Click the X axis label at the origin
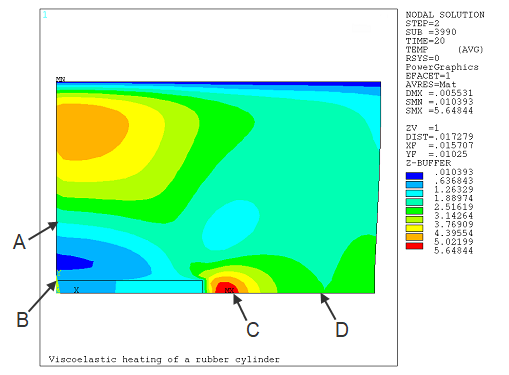This screenshot has height=375, width=509. 76,290
